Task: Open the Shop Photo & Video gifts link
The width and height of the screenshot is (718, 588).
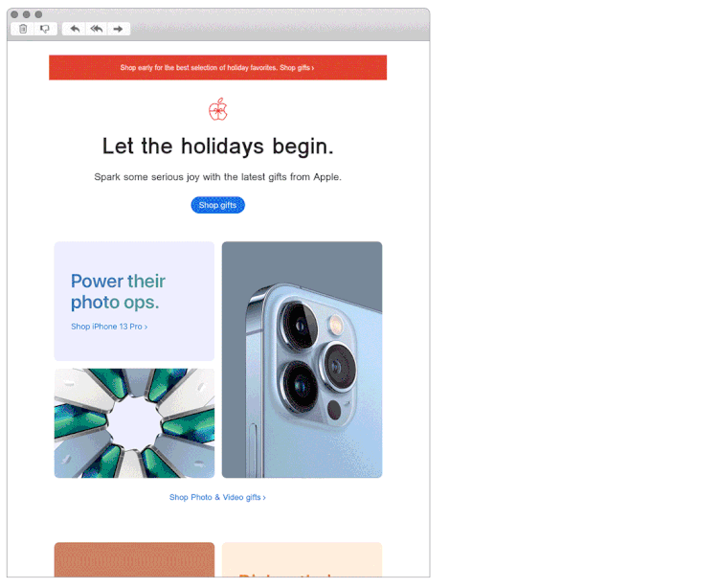Action: coord(217,497)
